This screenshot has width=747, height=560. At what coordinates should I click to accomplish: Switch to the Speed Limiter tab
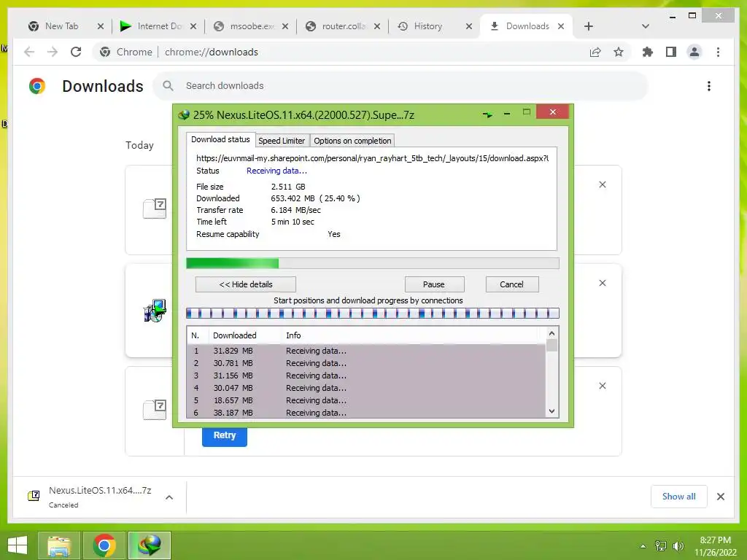click(x=281, y=141)
